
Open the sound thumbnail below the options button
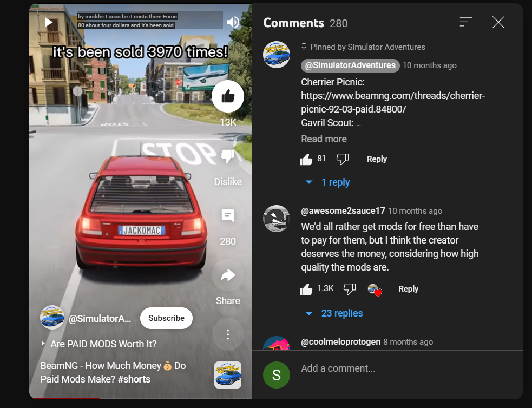point(228,375)
